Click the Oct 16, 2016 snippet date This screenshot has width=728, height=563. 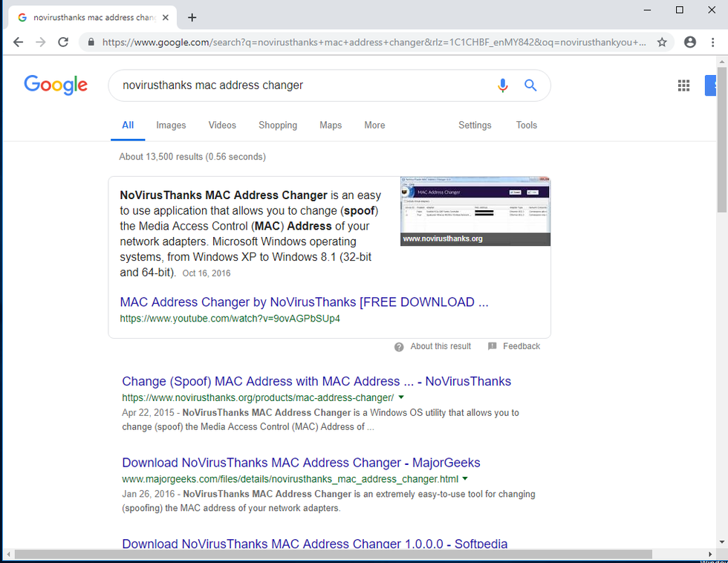tap(207, 273)
